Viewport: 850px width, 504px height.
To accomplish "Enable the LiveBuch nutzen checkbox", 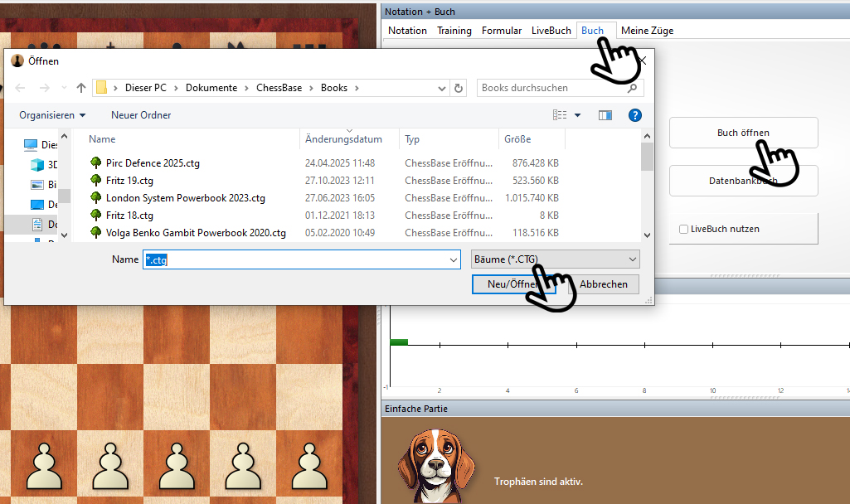I will click(x=684, y=229).
